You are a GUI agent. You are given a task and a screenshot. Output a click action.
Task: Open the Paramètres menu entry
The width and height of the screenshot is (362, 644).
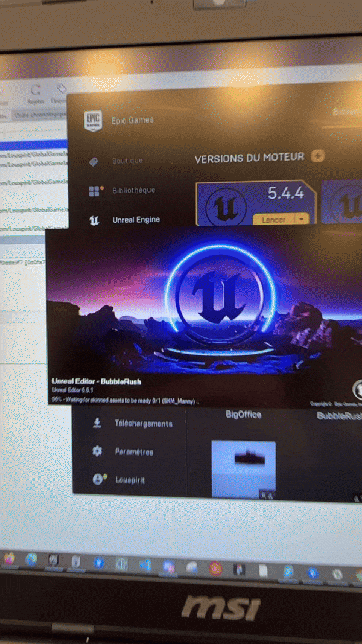click(134, 452)
